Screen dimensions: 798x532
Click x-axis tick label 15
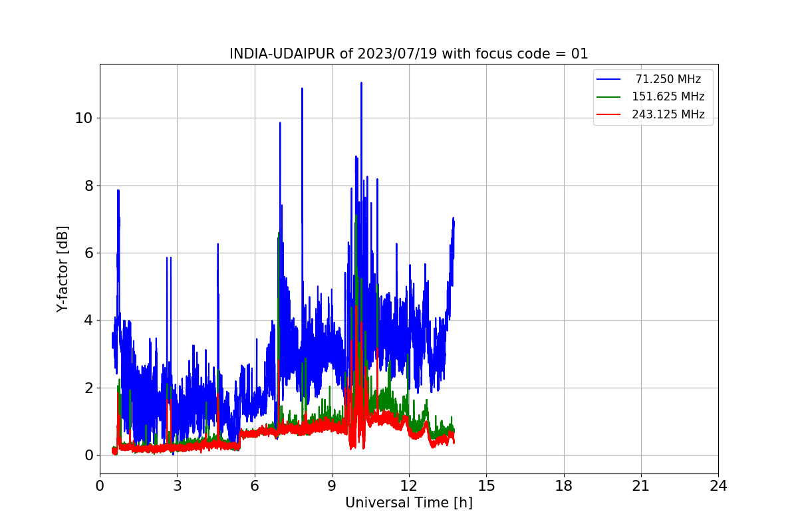click(486, 486)
